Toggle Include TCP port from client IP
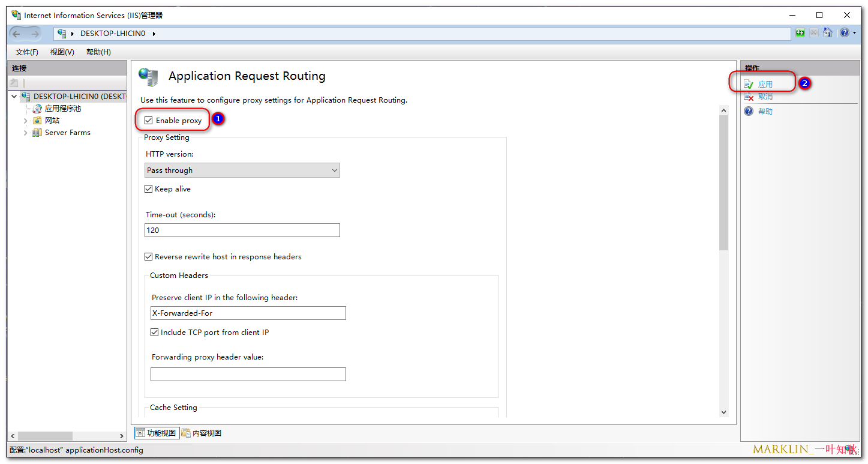 (x=155, y=333)
